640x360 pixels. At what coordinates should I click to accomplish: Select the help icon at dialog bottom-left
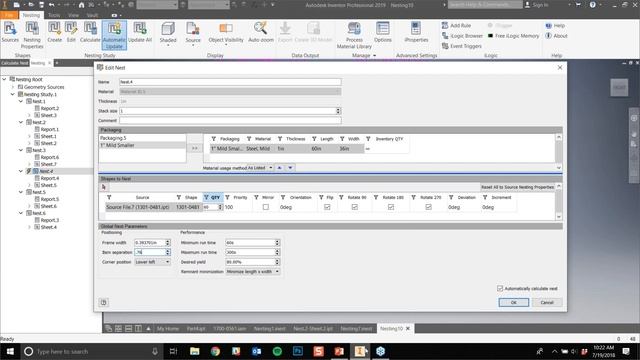tap(104, 302)
